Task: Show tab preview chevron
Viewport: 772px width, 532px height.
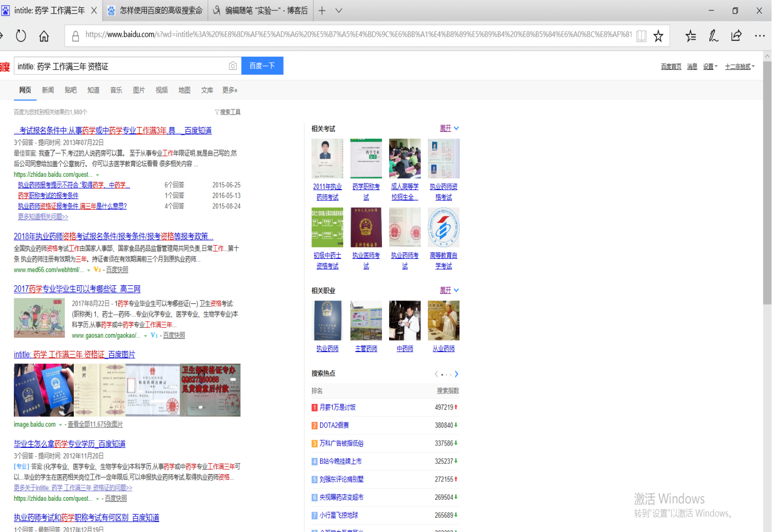Action: point(338,10)
